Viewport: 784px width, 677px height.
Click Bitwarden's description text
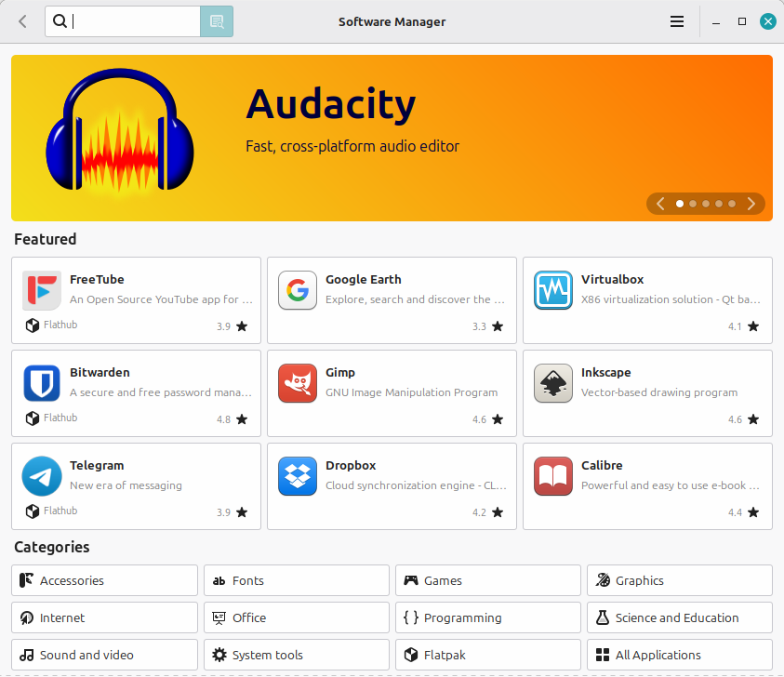161,392
